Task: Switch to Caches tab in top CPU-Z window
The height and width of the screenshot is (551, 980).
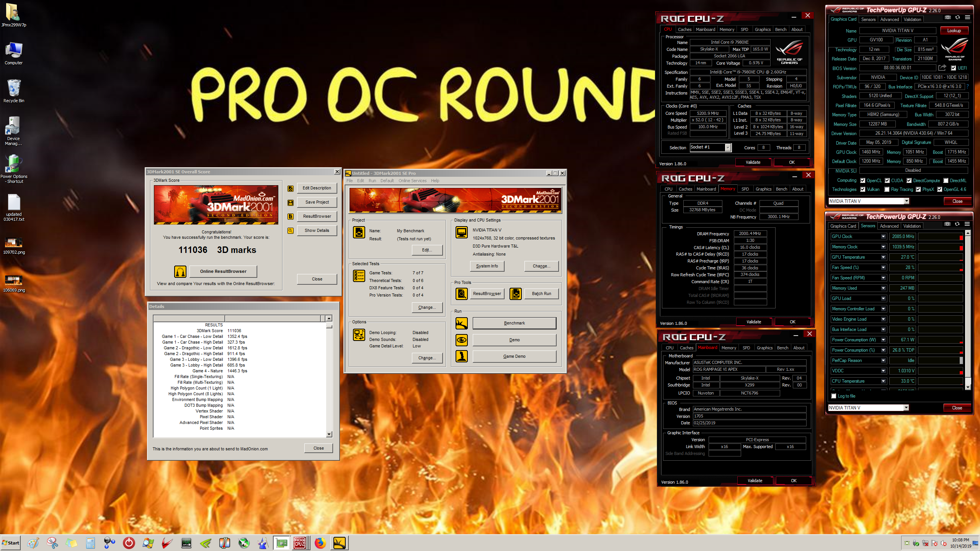Action: tap(684, 29)
